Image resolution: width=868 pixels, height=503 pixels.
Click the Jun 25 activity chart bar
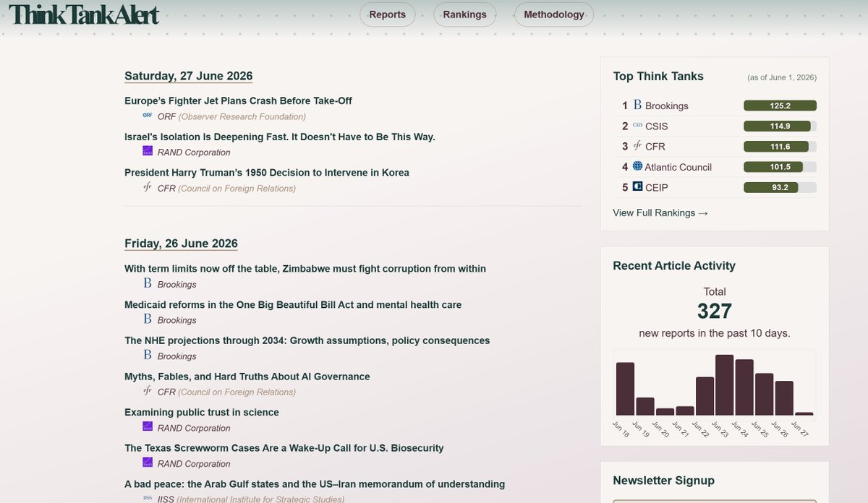click(765, 395)
